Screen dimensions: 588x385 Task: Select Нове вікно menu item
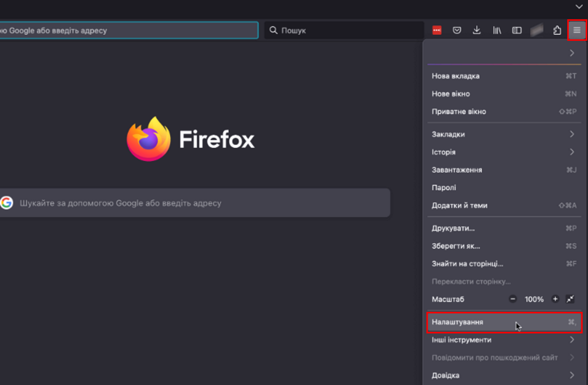pos(504,94)
